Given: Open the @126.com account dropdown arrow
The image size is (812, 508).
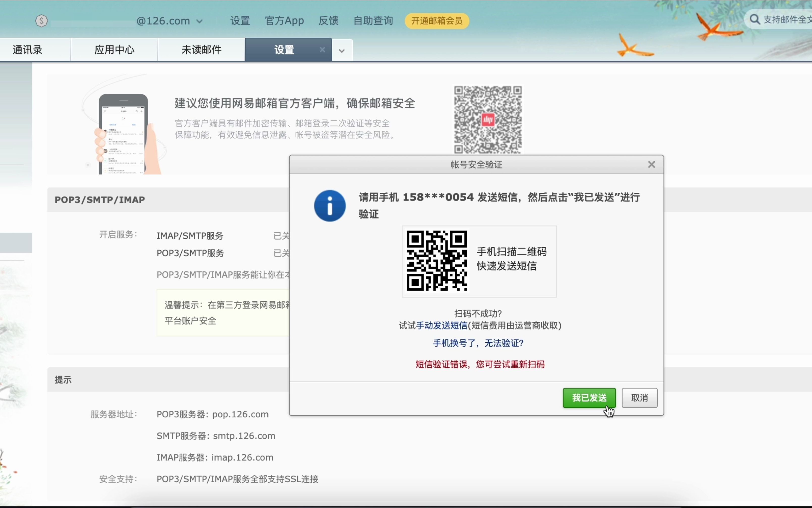Looking at the screenshot, I should (x=199, y=21).
